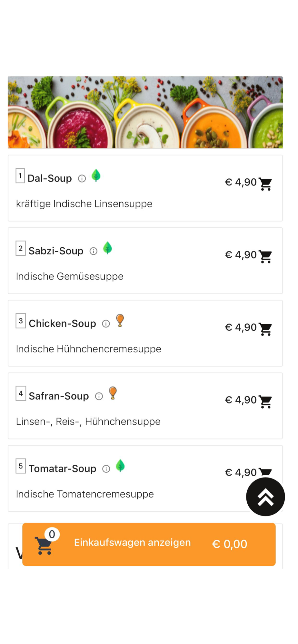Add Sabzi-Soup to cart via cart icon
Image resolution: width=298 pixels, height=644 pixels.
265,256
